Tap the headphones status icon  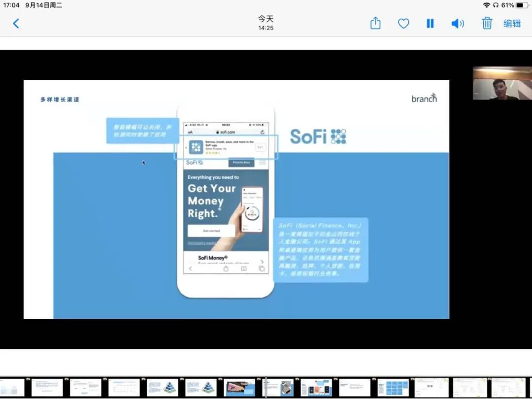coord(496,5)
